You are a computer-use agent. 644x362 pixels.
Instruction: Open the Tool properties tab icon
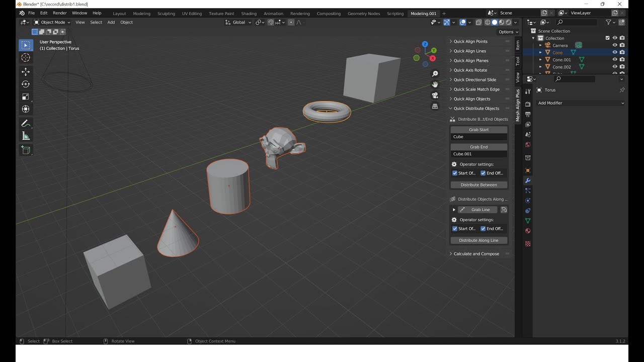tap(528, 91)
